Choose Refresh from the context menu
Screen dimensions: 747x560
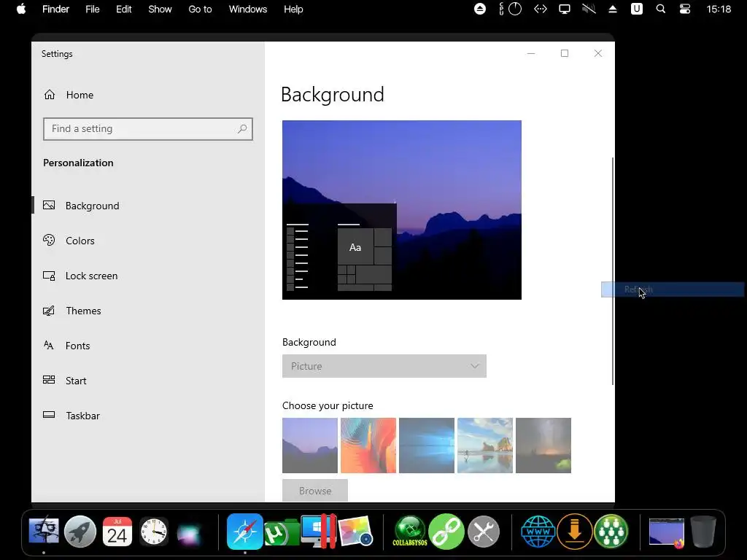673,289
